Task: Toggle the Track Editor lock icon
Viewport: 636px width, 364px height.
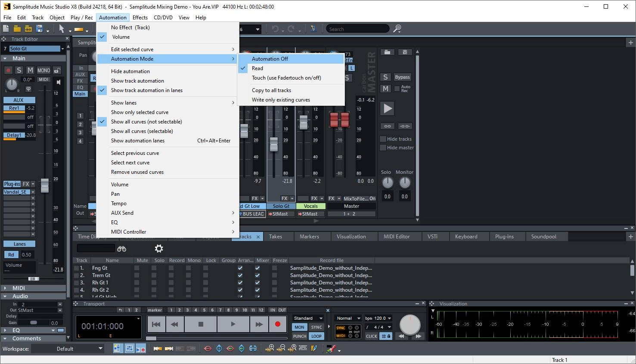Action: coord(57,70)
